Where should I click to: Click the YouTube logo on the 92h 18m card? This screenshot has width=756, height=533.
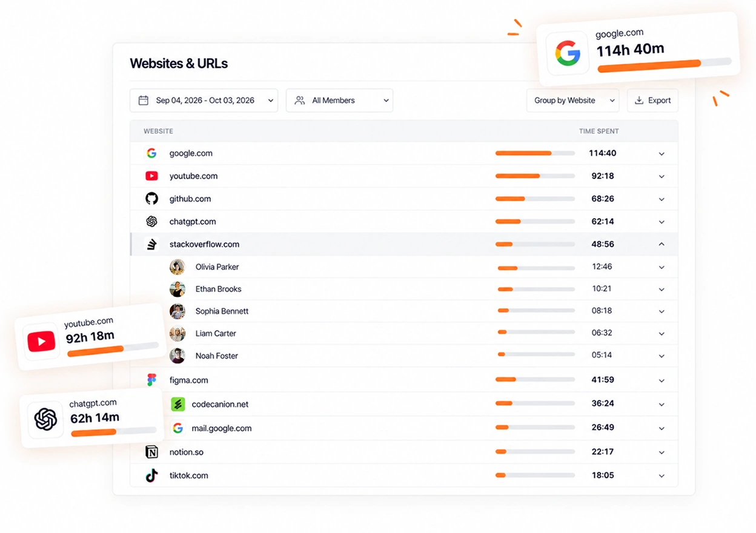coord(41,342)
